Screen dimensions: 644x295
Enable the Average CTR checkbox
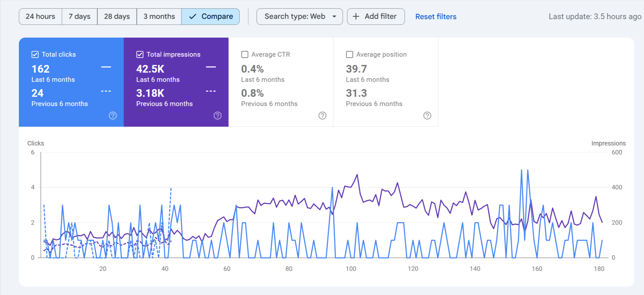[x=245, y=54]
